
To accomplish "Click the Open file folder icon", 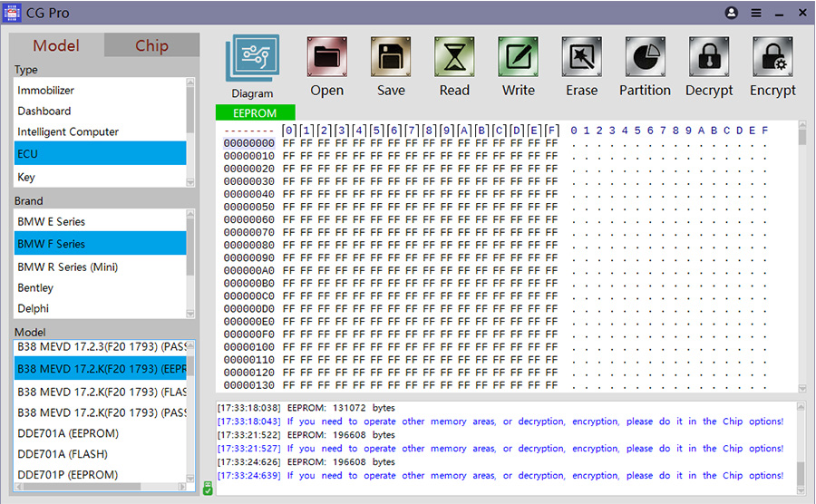I will (326, 59).
